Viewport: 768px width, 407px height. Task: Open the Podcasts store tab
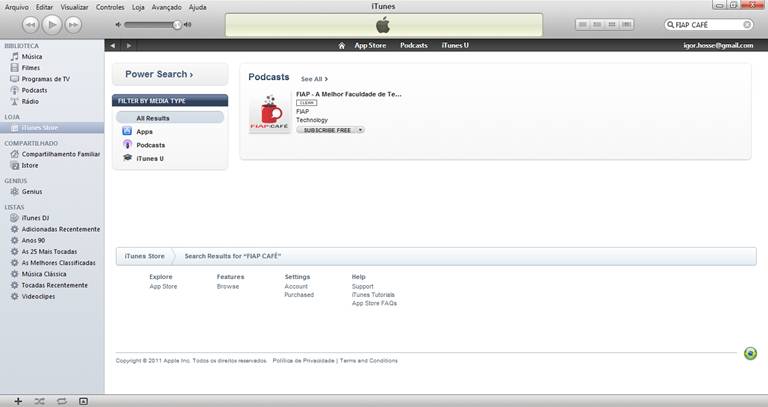tap(414, 46)
